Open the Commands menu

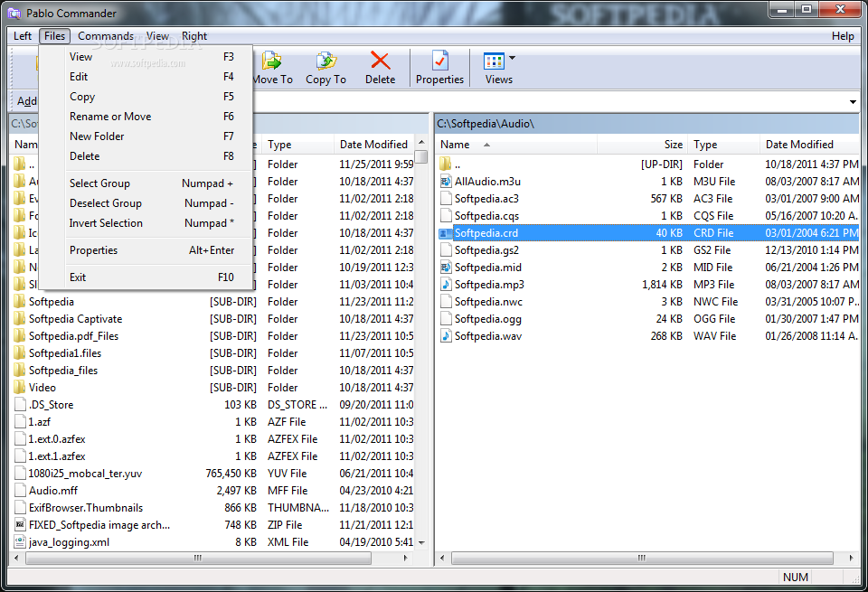coord(106,36)
